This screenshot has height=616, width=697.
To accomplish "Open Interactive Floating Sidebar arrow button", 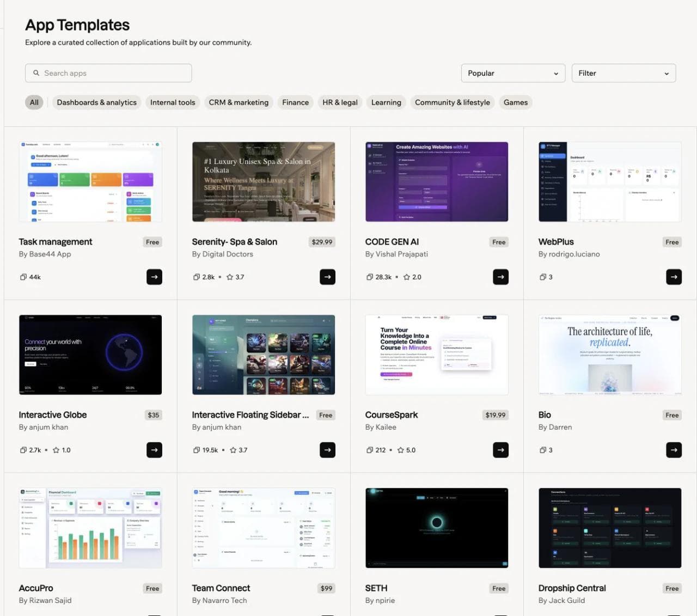I will click(x=327, y=450).
